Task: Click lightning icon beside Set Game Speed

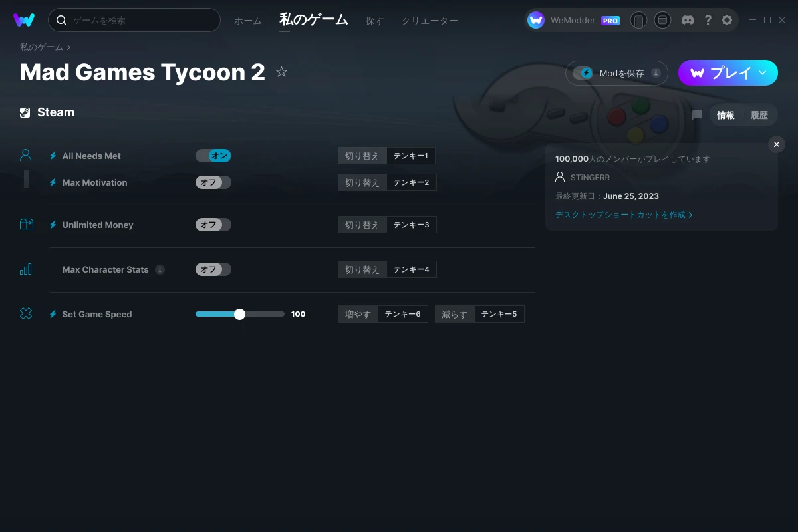Action: click(x=53, y=314)
